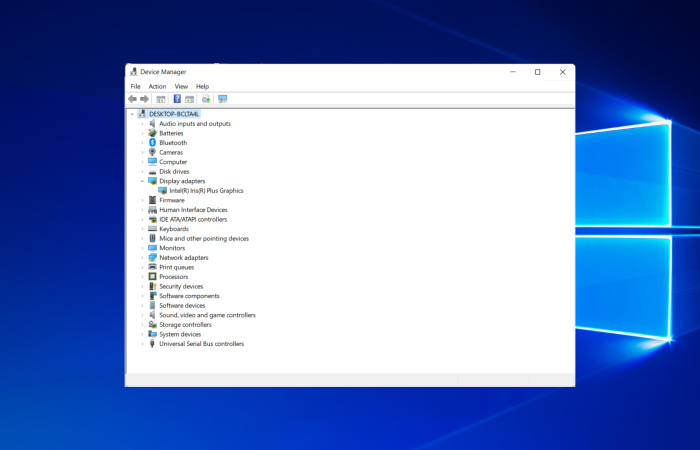Select Intel(R) Iris(R) Plus Graphics device
The height and width of the screenshot is (450, 700).
coord(206,191)
